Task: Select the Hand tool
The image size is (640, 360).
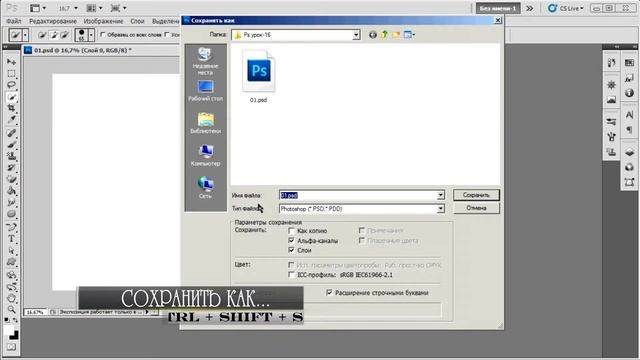Action: (11, 298)
